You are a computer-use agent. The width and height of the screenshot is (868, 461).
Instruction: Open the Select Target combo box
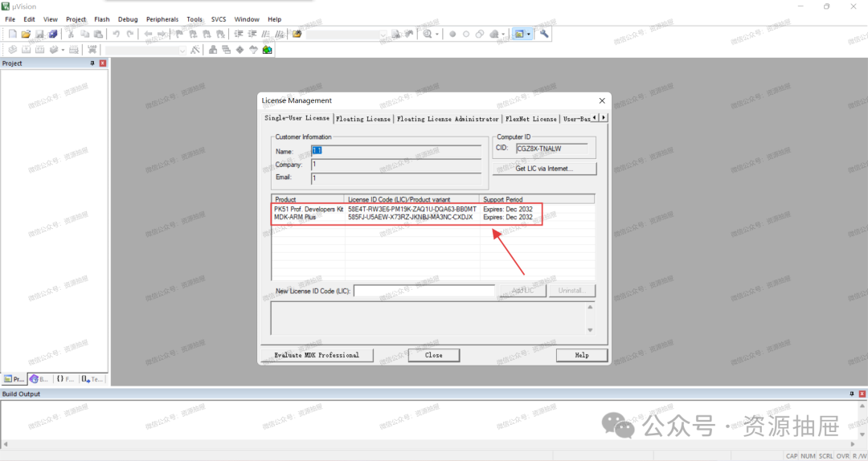coord(146,50)
